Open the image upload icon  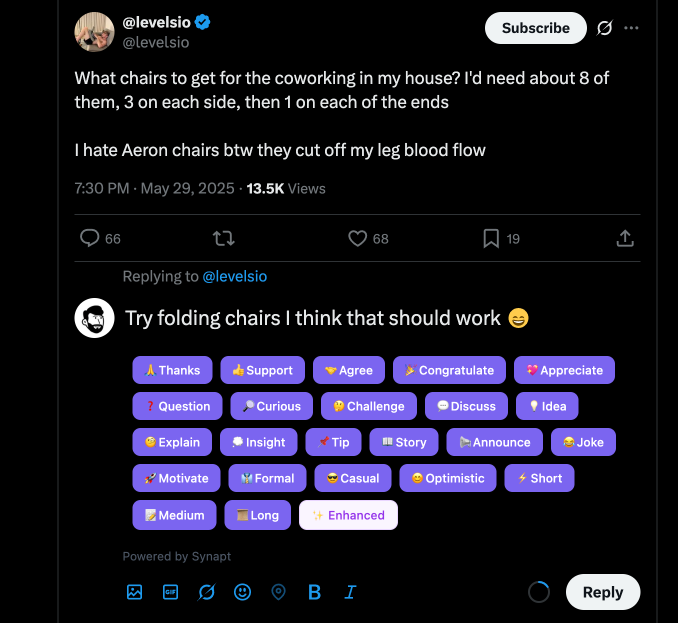point(135,592)
